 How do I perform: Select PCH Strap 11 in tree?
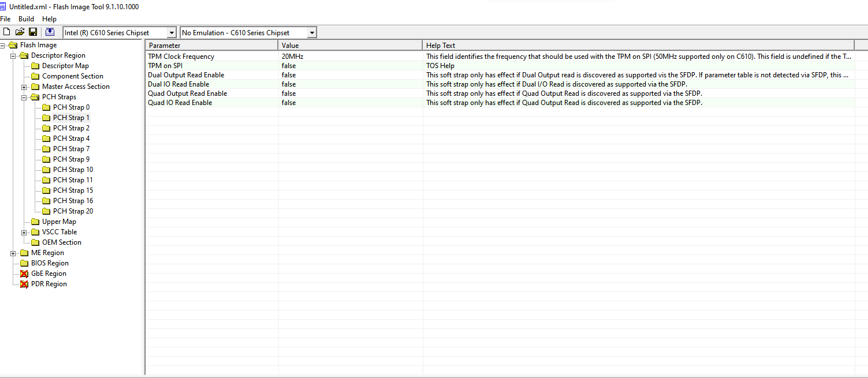pyautogui.click(x=73, y=180)
